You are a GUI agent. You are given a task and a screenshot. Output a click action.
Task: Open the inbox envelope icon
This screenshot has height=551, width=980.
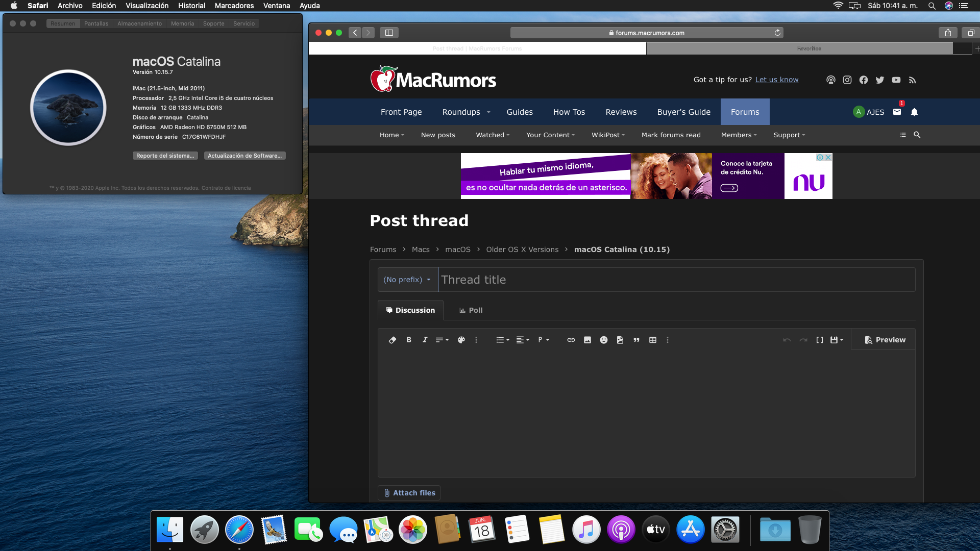897,112
